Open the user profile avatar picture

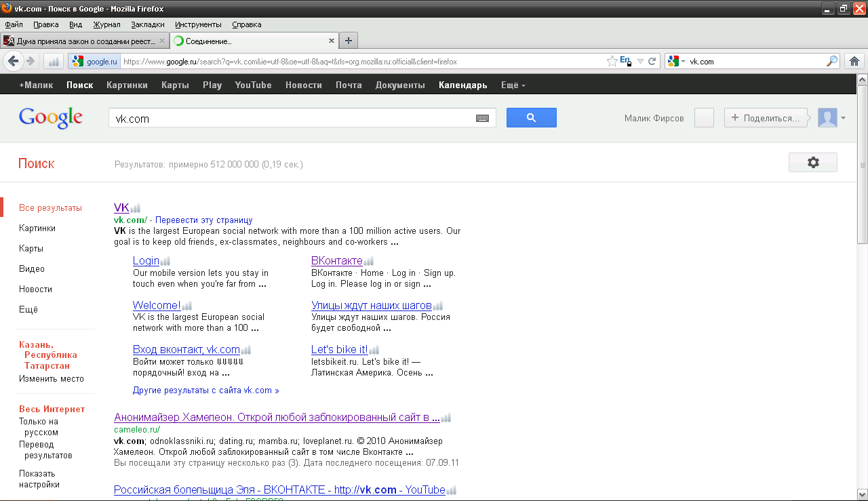pos(827,118)
